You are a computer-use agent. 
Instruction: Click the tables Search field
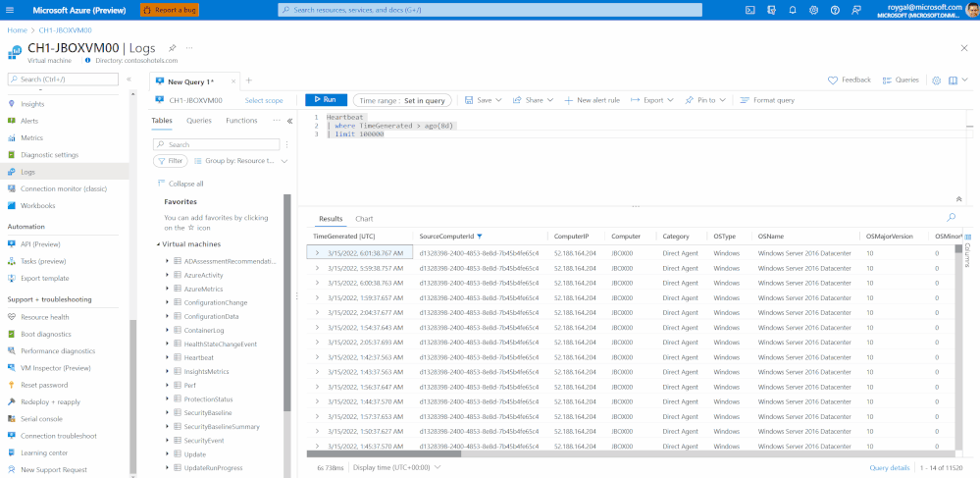(217, 144)
